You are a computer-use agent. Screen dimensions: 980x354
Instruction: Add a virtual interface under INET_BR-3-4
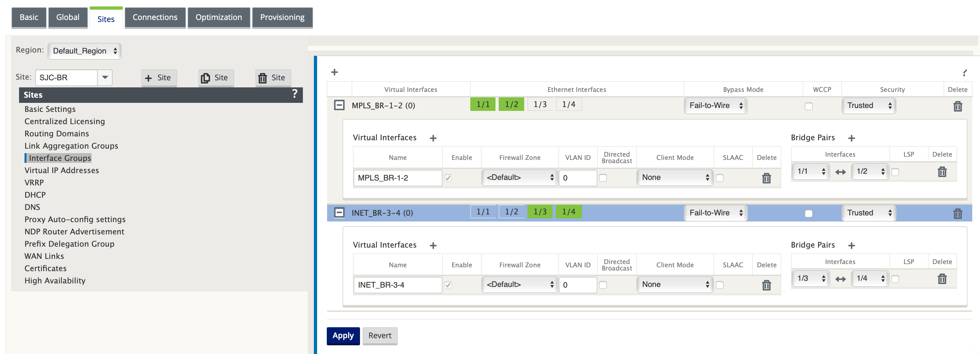(433, 245)
